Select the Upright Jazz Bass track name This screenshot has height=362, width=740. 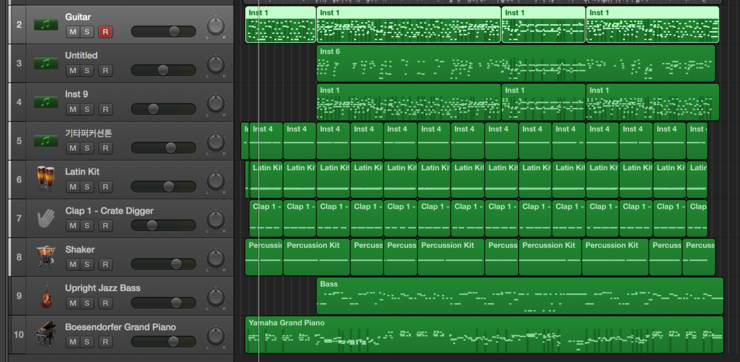102,288
